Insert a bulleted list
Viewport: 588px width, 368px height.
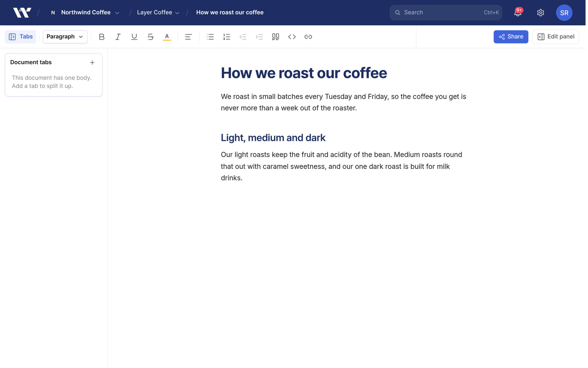coord(210,37)
